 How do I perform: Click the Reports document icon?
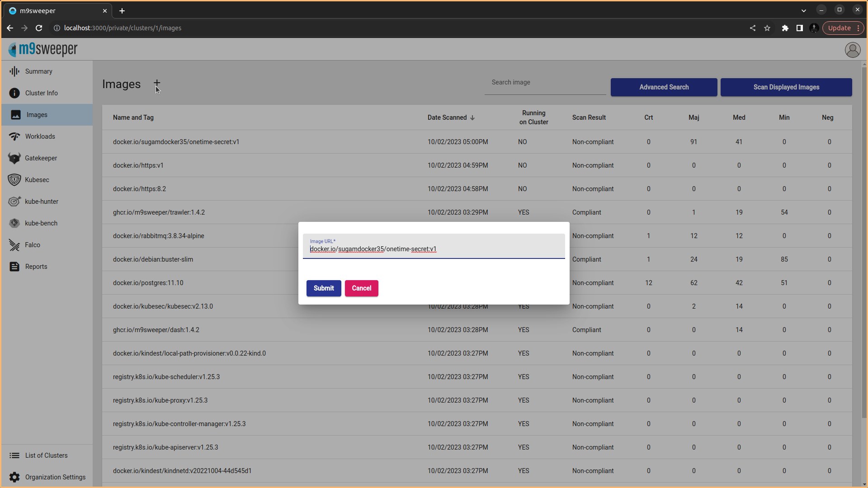point(14,267)
